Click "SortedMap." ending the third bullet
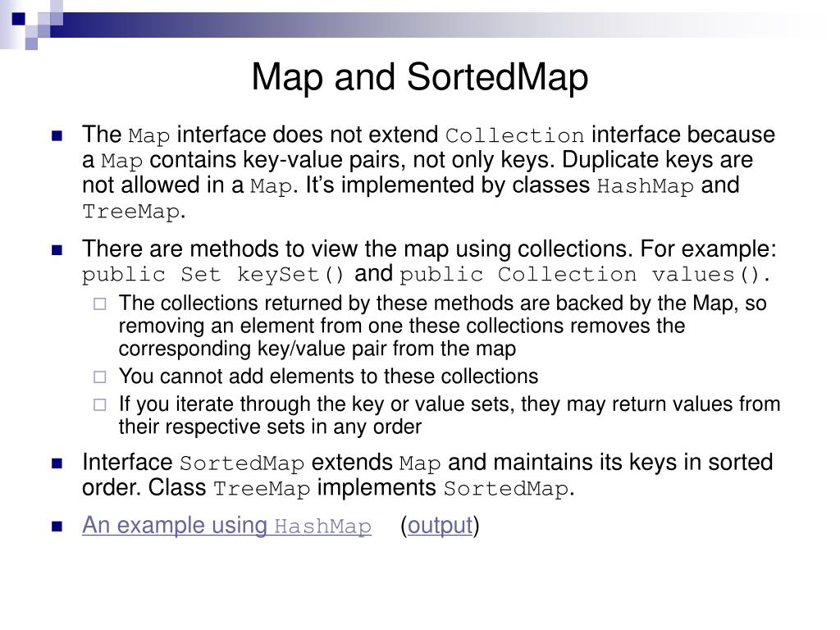This screenshot has height=630, width=840. [x=509, y=489]
